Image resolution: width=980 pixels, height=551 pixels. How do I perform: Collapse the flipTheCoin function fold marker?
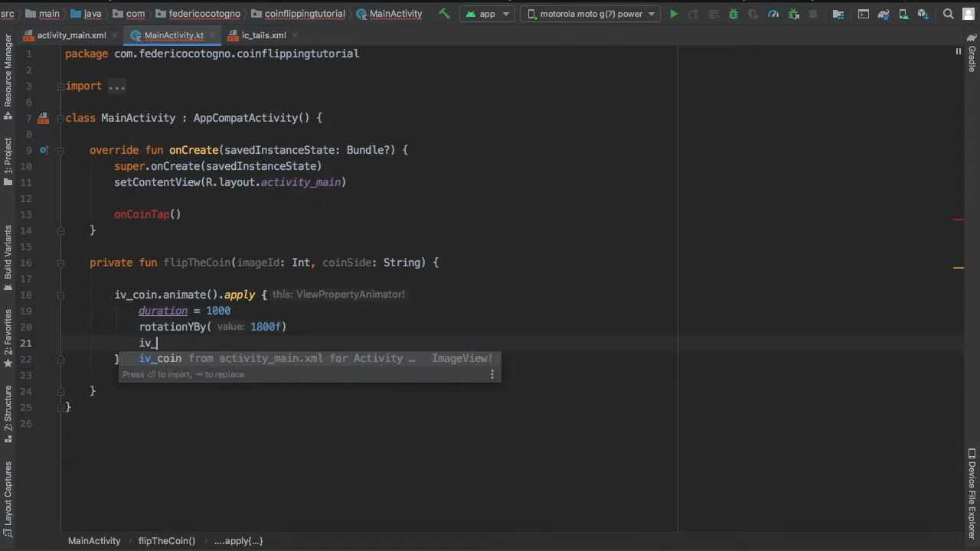60,263
